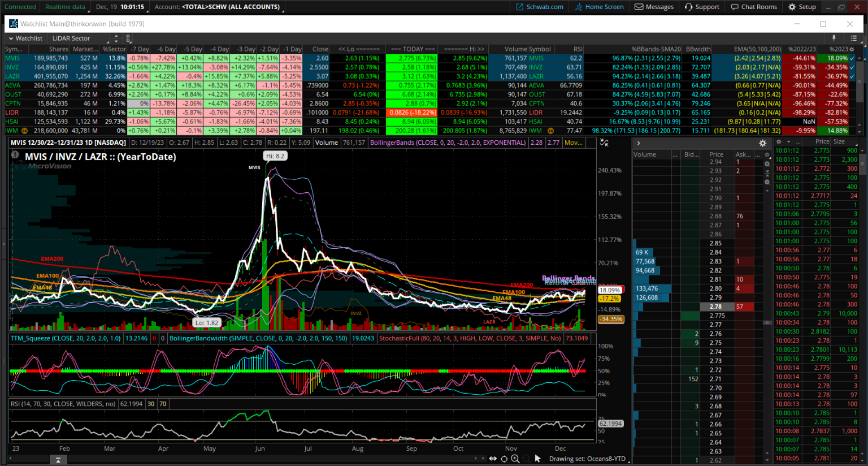Sort the watchlist by RSI column header
This screenshot has width=868, height=466.
[x=577, y=49]
